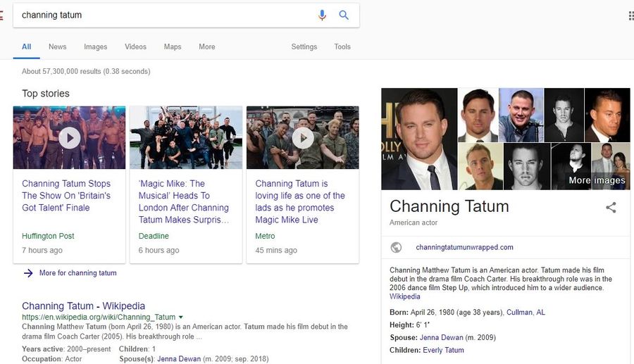The image size is (634, 364).
Task: Click Everly Tatum children link
Action: pos(443,350)
